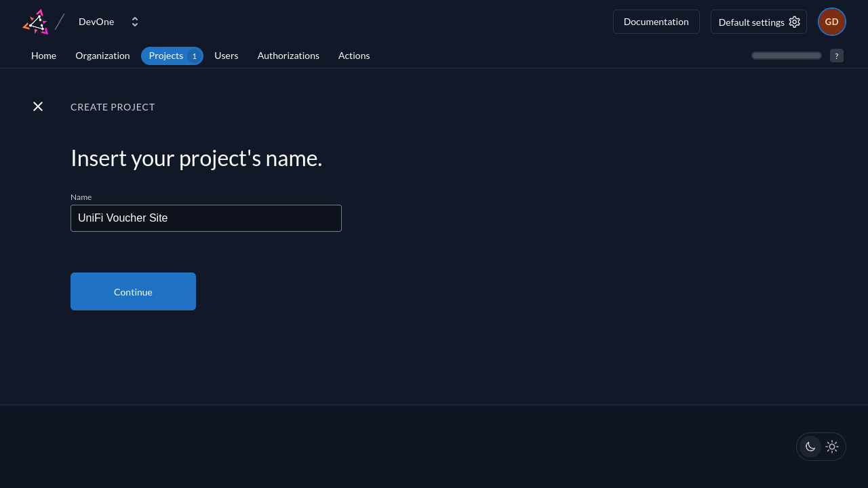
Task: Click the slash separator next to the logo
Action: pyautogui.click(x=60, y=20)
